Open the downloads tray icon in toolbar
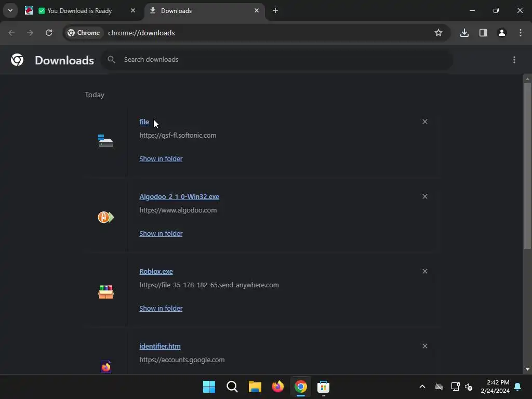 [x=464, y=33]
